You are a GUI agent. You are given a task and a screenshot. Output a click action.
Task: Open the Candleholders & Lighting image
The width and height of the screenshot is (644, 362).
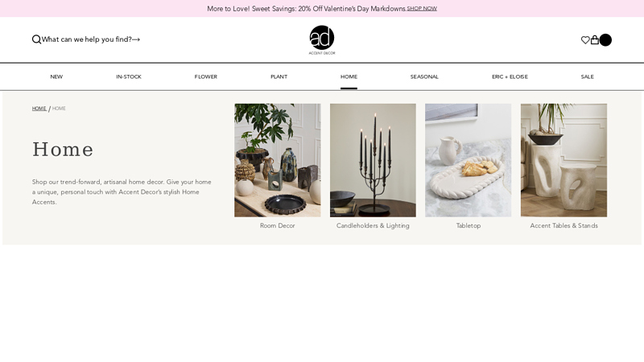(373, 160)
